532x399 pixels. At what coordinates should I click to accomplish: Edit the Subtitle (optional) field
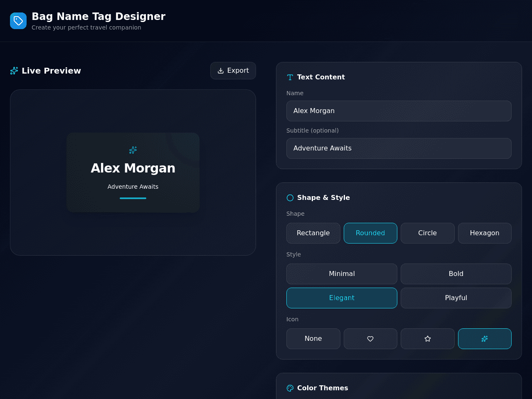pos(399,148)
